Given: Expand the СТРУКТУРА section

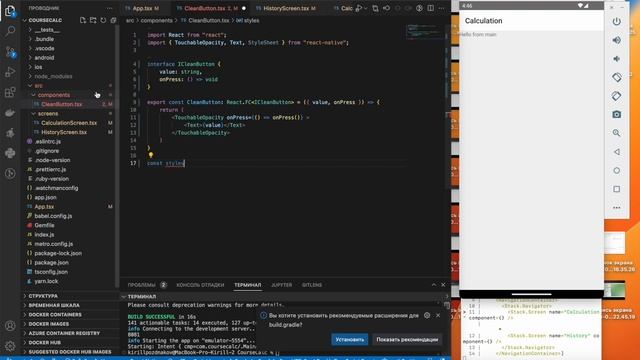Looking at the screenshot, I should (x=69, y=296).
